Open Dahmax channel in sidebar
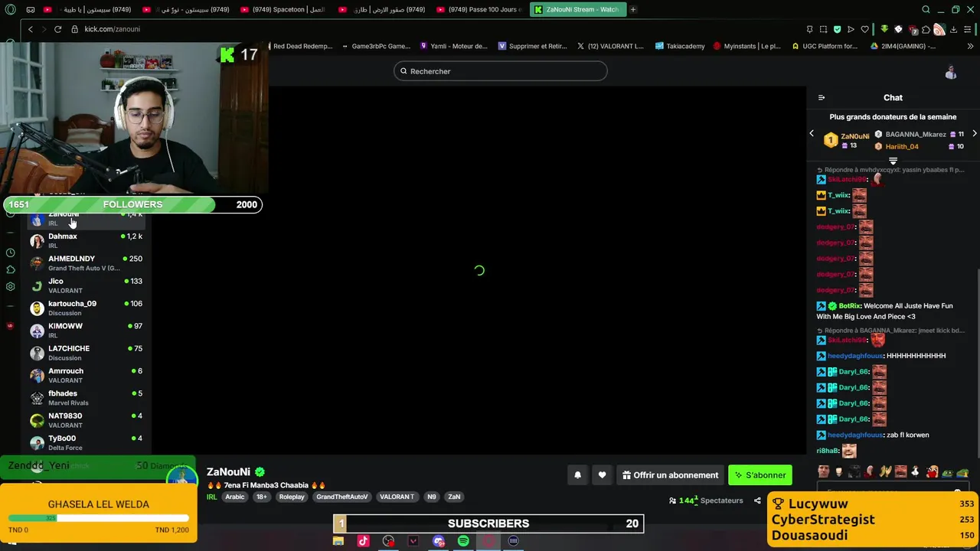This screenshot has width=980, height=551. tap(87, 241)
